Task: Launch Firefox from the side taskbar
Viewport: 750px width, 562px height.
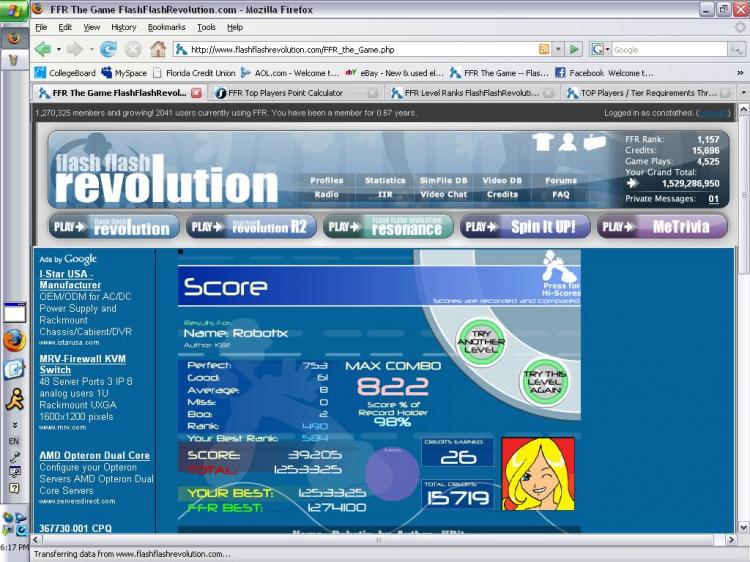Action: pos(13,340)
